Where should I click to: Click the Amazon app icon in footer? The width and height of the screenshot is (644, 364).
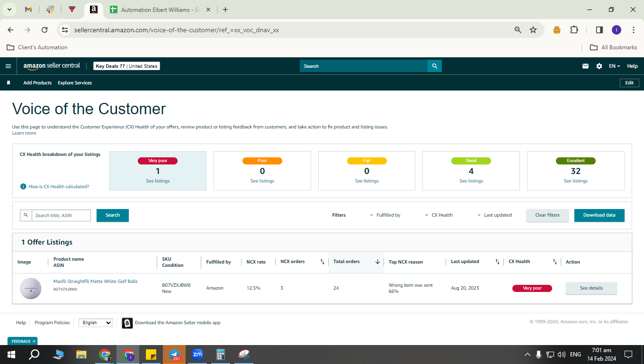click(x=127, y=323)
